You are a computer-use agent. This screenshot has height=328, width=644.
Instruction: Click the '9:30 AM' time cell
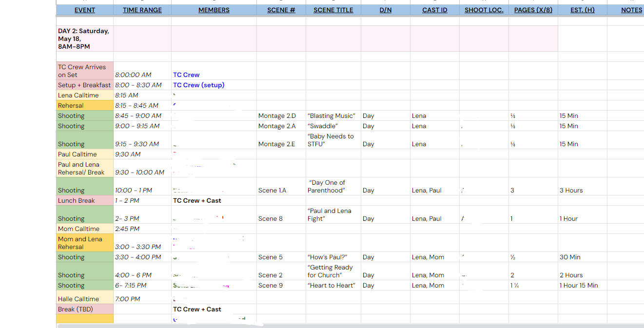142,154
